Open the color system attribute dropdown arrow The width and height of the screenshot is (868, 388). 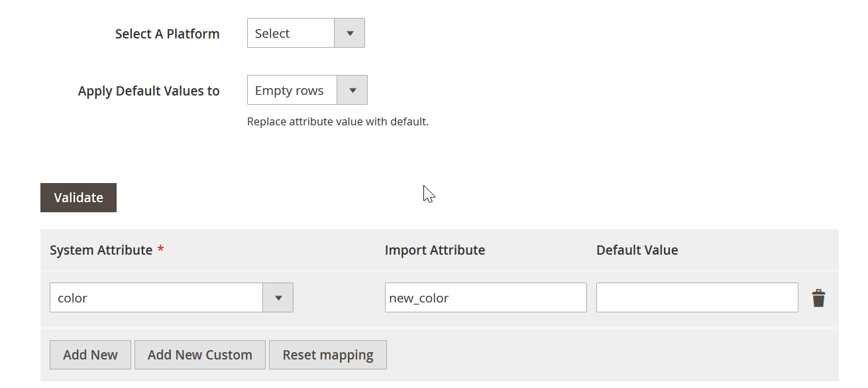278,298
